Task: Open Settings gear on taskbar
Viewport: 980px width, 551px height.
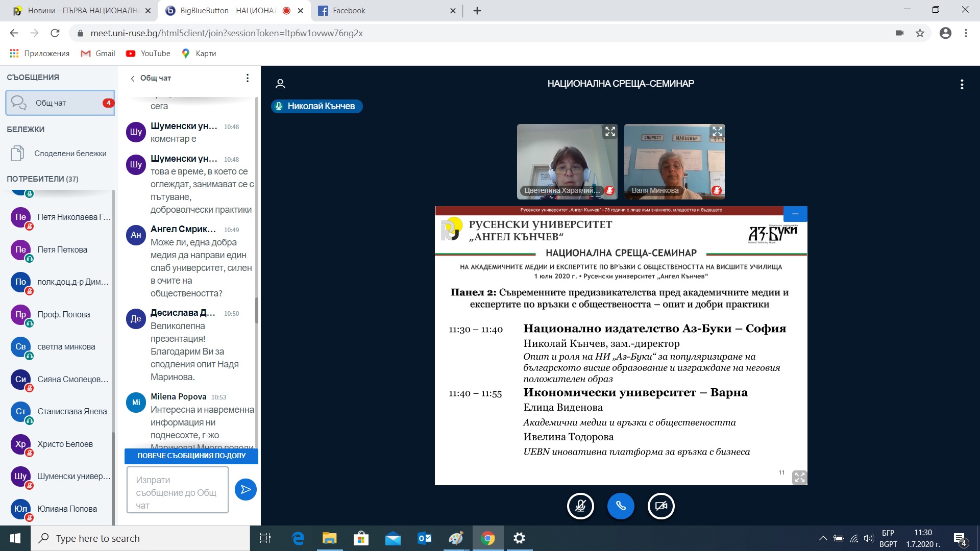Action: 519,539
